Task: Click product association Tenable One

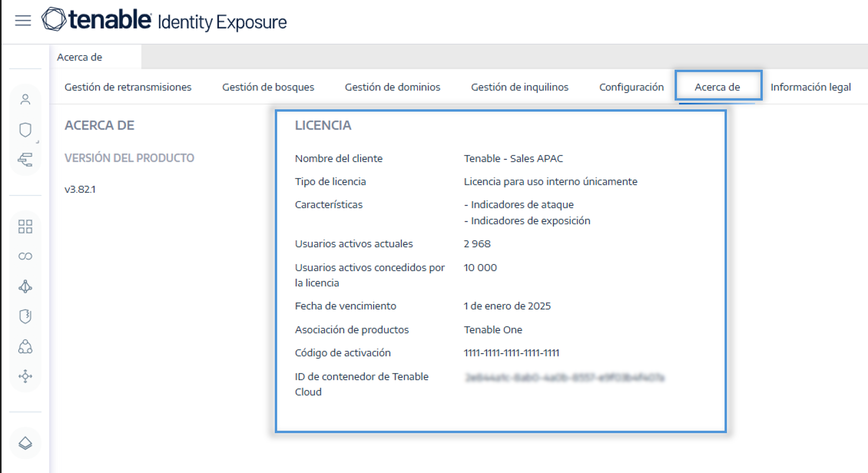Action: click(493, 330)
